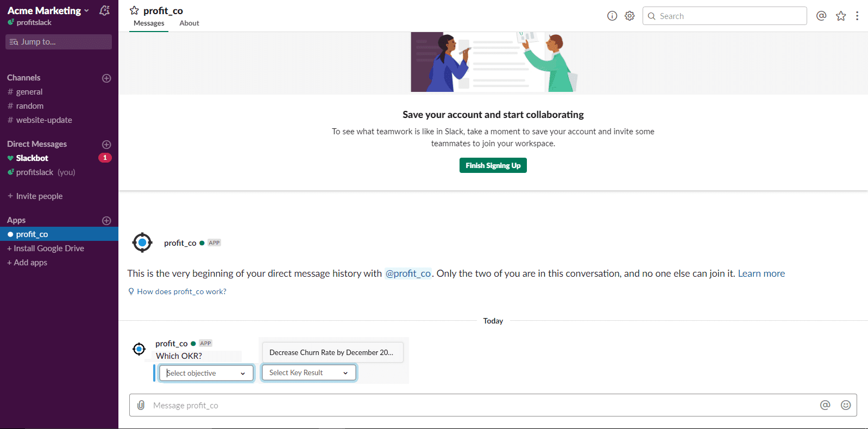Open the Learn more link
The height and width of the screenshot is (429, 868).
(761, 273)
